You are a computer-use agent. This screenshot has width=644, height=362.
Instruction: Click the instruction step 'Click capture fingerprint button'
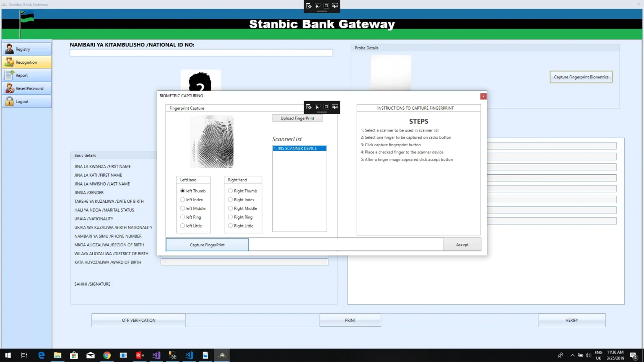tap(391, 145)
